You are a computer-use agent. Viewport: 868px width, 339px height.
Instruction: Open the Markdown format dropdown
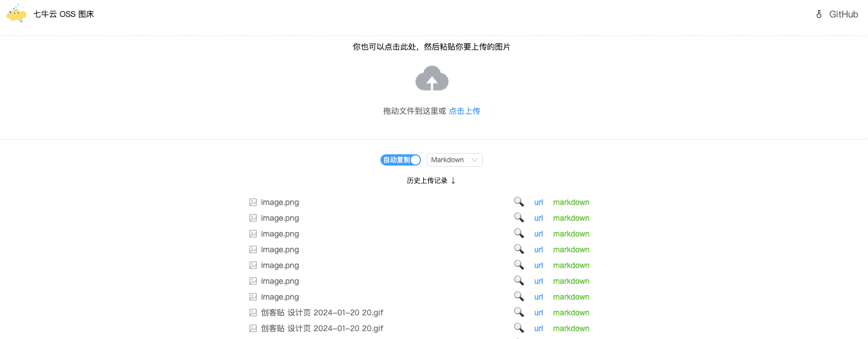pyautogui.click(x=454, y=160)
